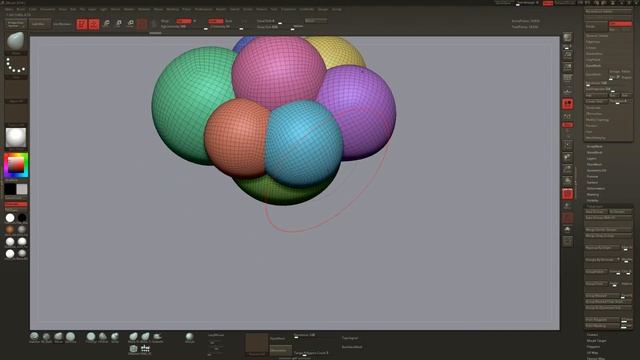
Task: Open the white material sphere selector
Action: pos(16,138)
